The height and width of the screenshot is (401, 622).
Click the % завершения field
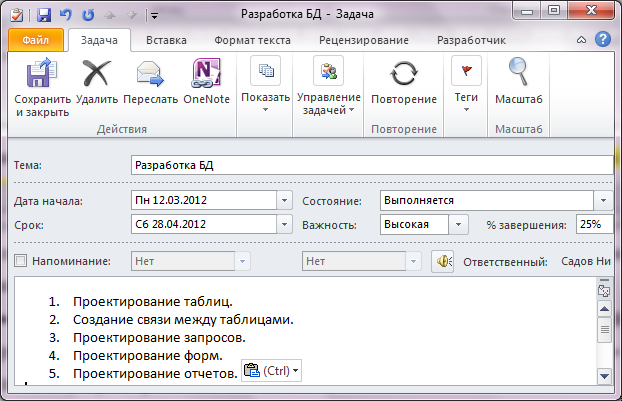coord(594,224)
